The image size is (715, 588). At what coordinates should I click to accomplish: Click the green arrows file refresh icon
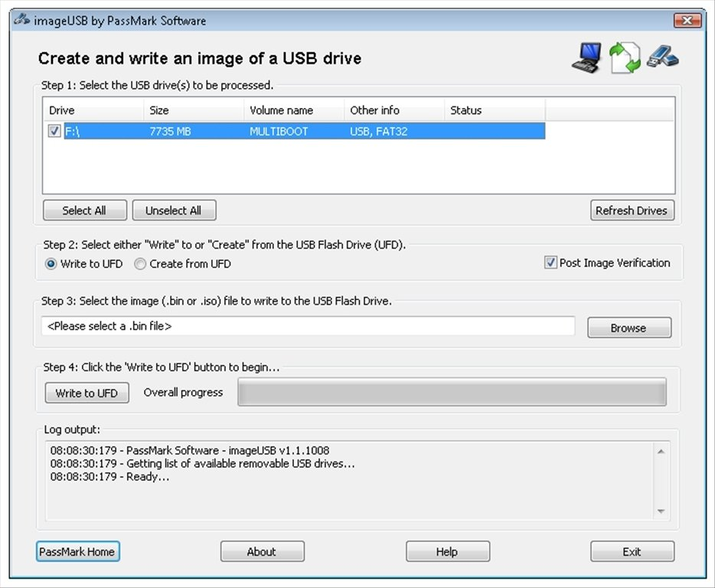[625, 57]
